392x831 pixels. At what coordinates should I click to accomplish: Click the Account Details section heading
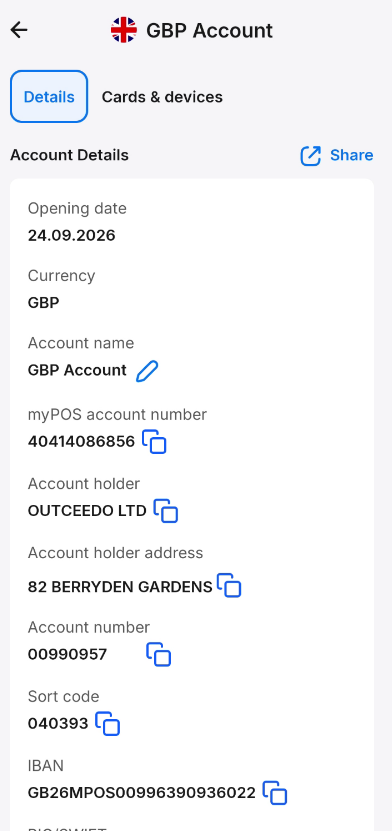click(69, 155)
